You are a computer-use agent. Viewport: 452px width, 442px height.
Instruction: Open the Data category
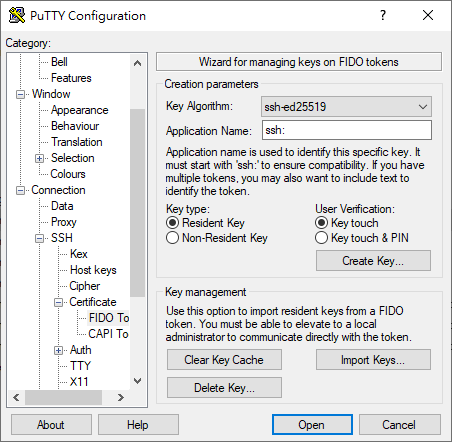[x=62, y=206]
